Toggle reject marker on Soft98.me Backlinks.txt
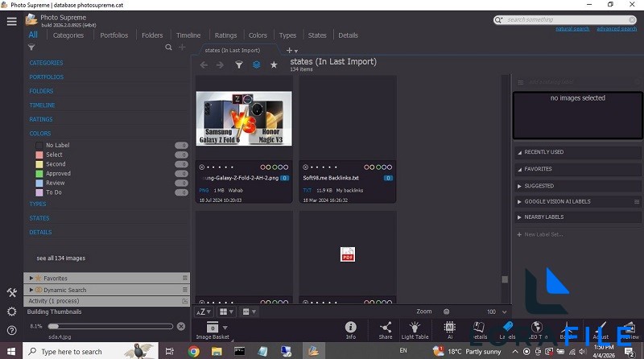Image resolution: width=644 pixels, height=359 pixels. (x=305, y=167)
